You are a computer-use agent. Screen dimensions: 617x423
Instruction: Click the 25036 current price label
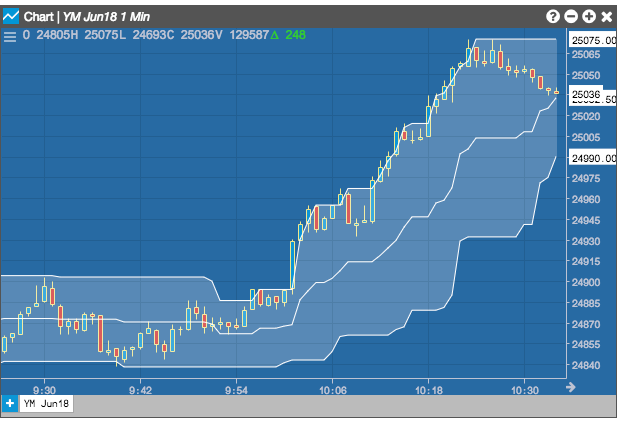586,94
